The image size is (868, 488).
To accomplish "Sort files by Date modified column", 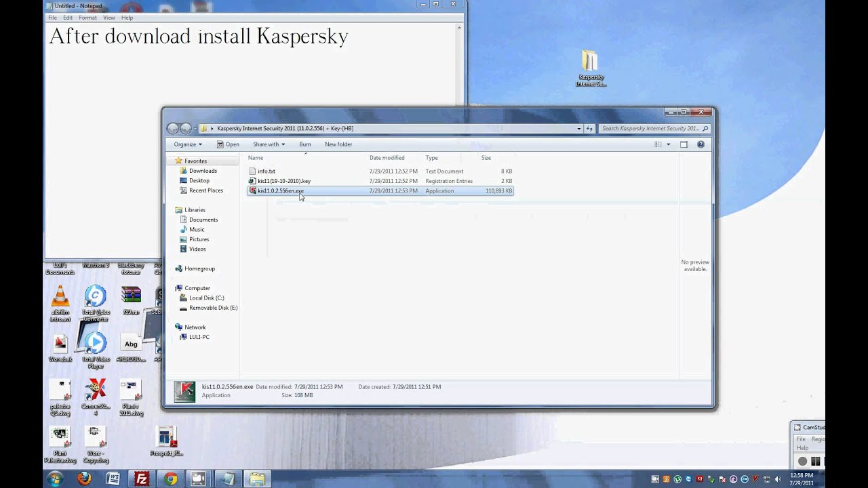I will [x=387, y=158].
